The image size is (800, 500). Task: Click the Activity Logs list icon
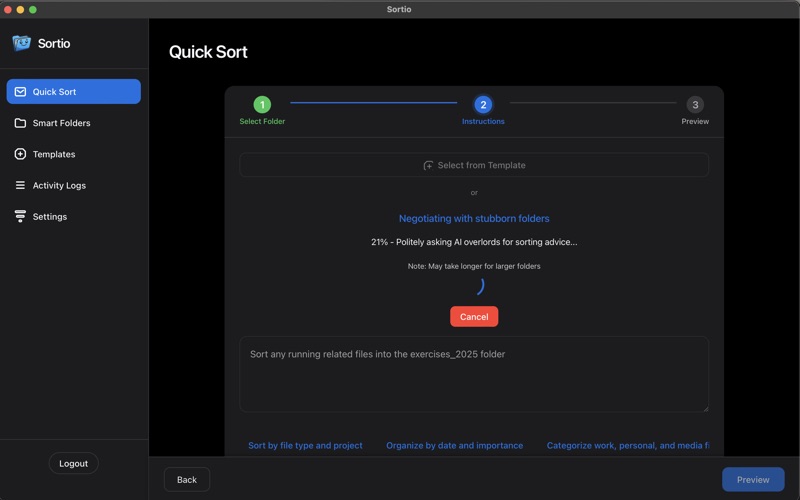click(x=20, y=185)
